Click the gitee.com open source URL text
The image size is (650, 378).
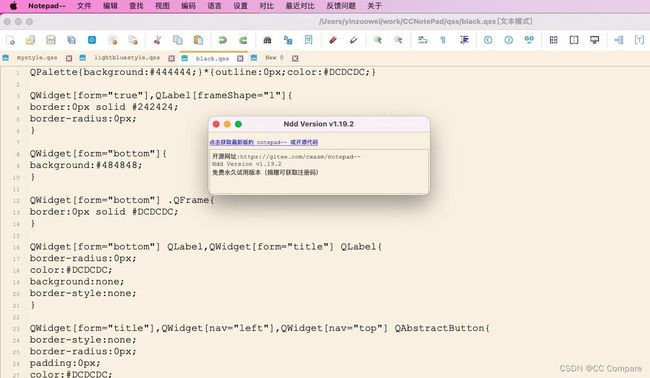(300, 157)
